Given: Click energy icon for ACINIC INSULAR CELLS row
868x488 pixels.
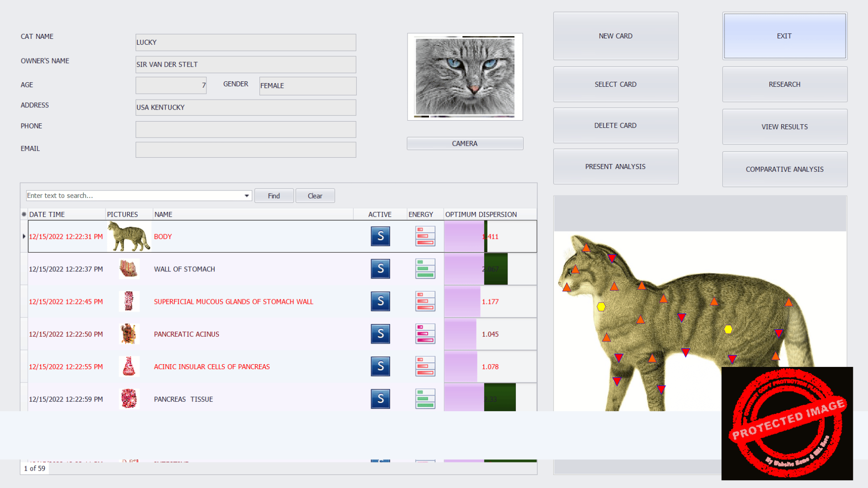Looking at the screenshot, I should pyautogui.click(x=425, y=366).
